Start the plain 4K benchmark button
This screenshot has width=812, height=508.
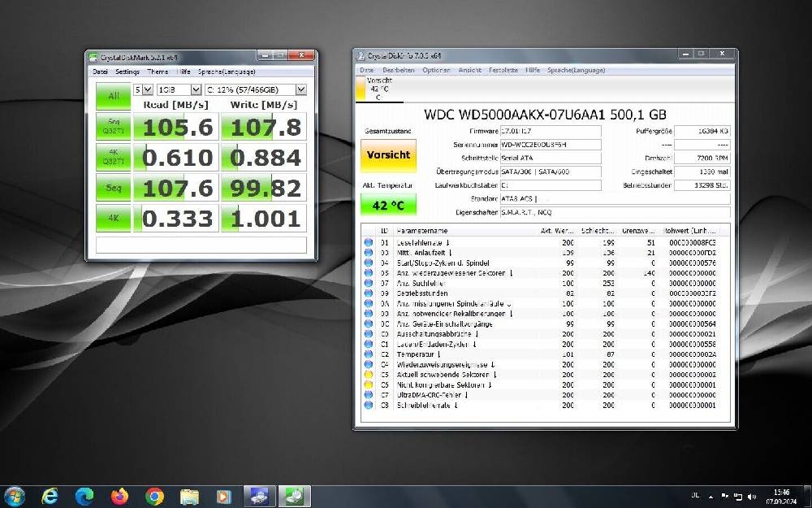[113, 218]
